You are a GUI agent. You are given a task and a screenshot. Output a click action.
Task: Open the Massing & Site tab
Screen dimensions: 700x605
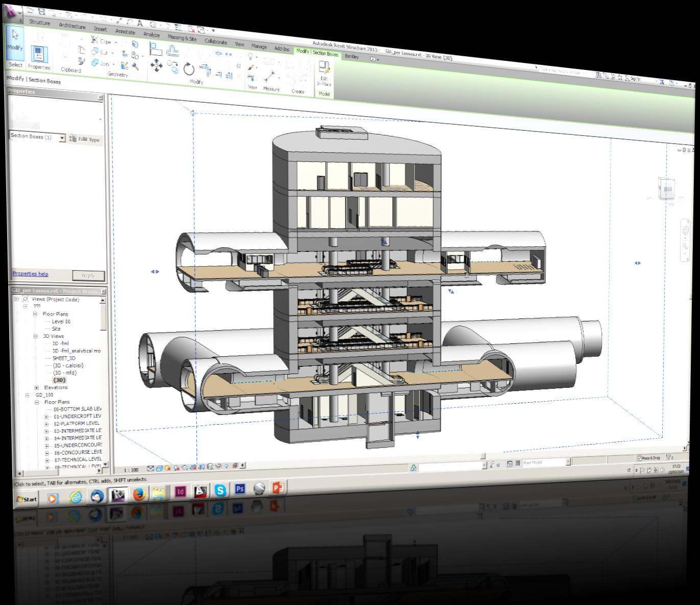click(182, 38)
